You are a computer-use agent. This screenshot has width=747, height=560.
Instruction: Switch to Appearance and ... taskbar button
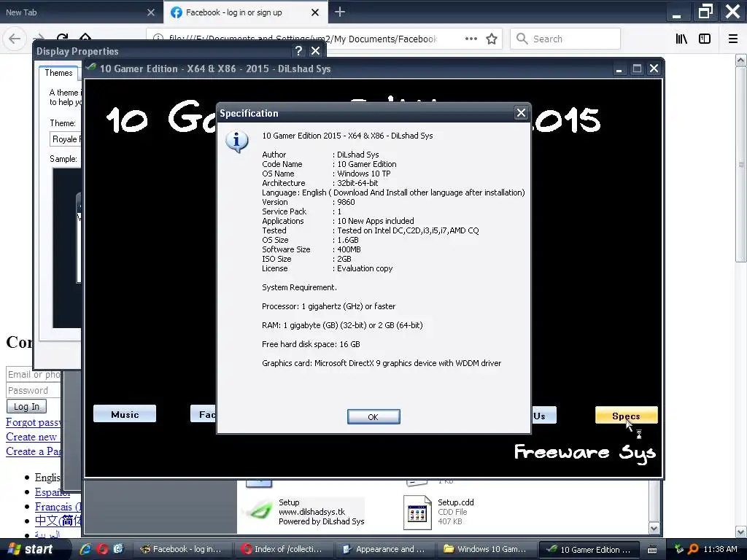[385, 550]
